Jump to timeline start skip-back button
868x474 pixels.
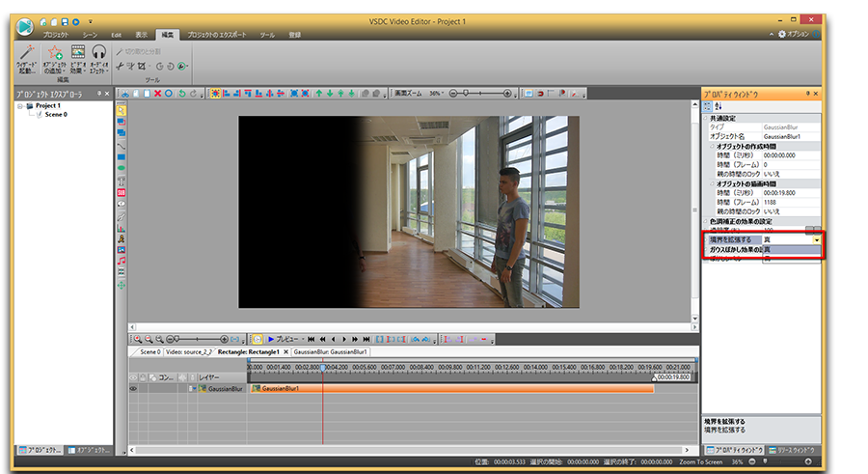point(312,339)
